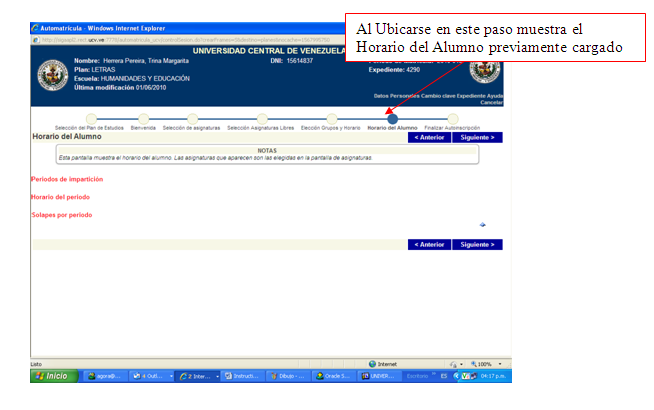Click the ES language indicator
Image resolution: width=654 pixels, height=410 pixels.
[x=444, y=376]
